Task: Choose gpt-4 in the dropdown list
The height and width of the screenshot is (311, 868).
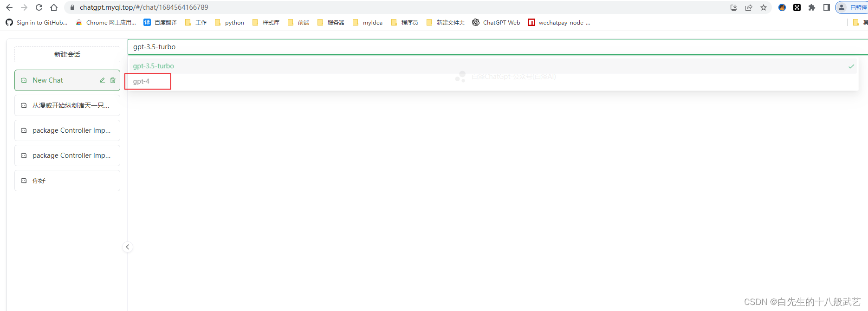Action: 492,81
